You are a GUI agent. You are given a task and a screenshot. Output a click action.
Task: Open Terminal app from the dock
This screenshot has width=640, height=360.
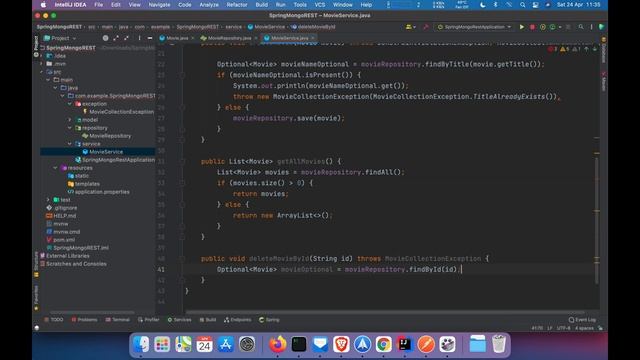[x=299, y=344]
